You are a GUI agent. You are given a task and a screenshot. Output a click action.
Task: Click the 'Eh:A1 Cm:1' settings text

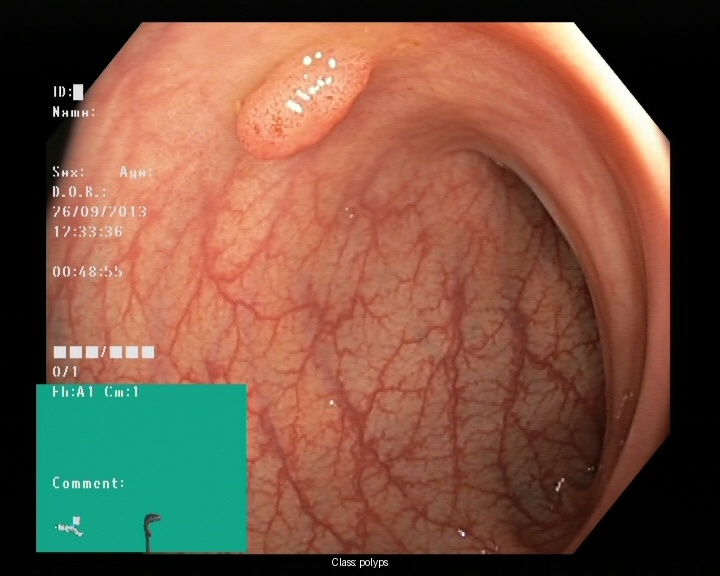(x=95, y=392)
